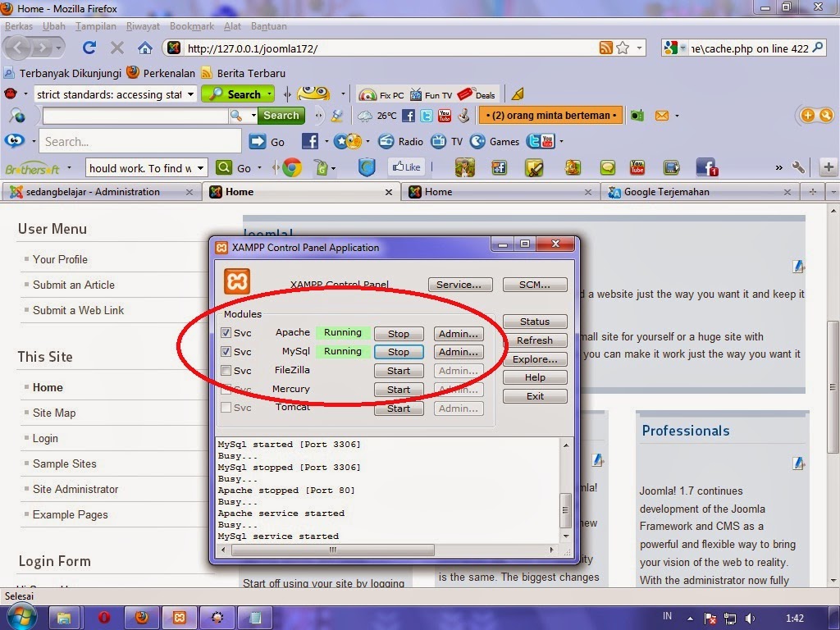Click the XAMPP icon in the taskbar
840x630 pixels.
pyautogui.click(x=180, y=618)
